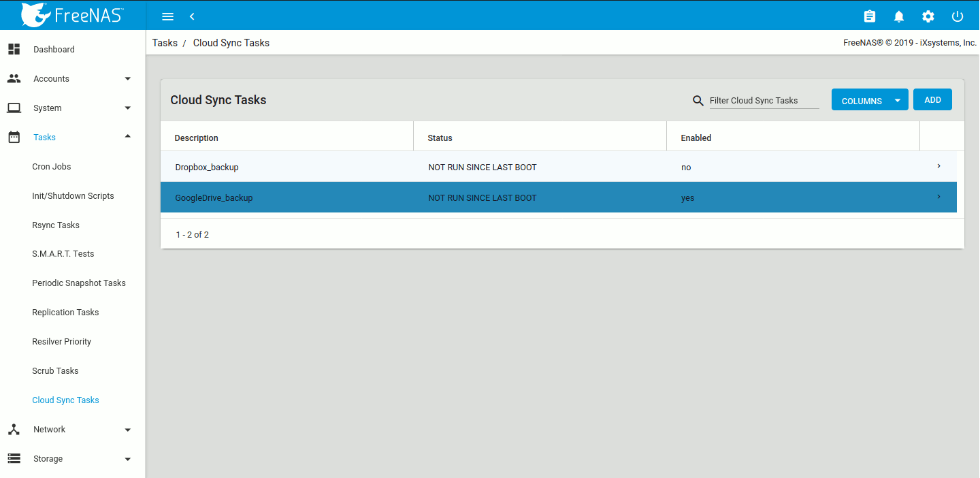Open Dashboard in the sidebar

[x=54, y=49]
